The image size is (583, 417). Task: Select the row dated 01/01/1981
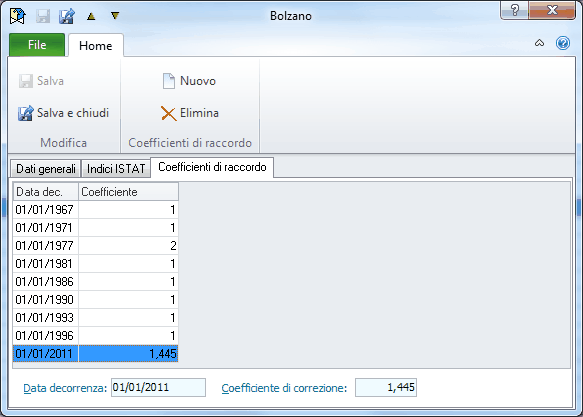[96, 264]
